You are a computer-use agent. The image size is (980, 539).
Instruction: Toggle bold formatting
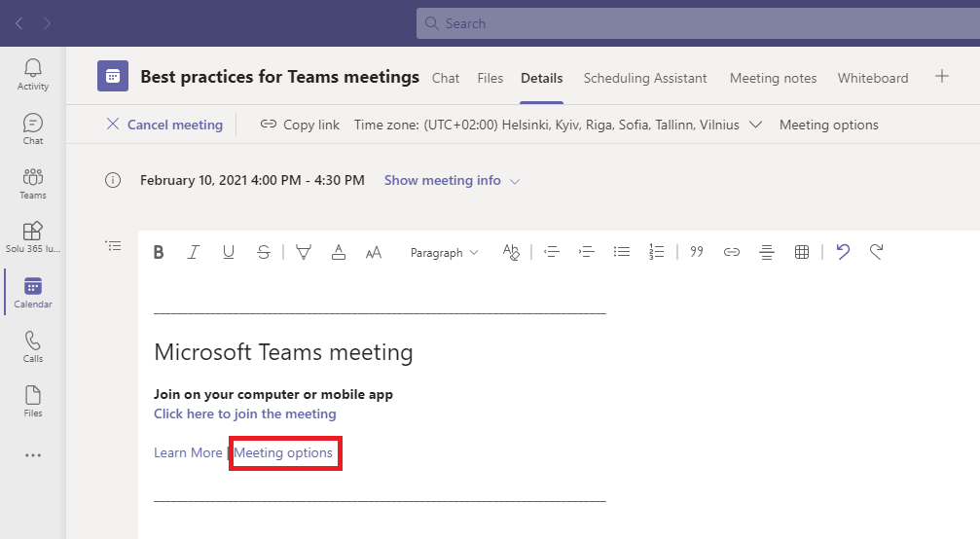click(159, 252)
